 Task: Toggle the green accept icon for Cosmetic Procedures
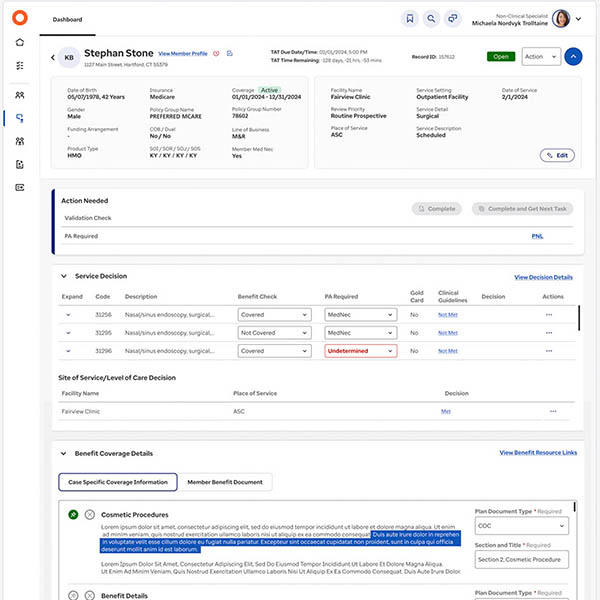73,514
